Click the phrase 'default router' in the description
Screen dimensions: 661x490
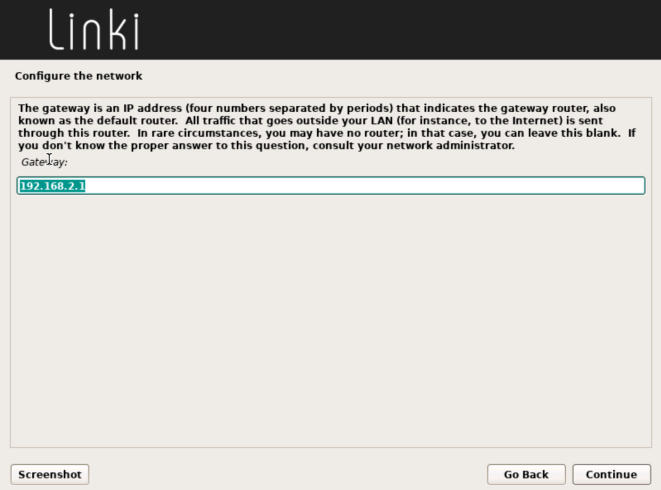(x=137, y=121)
